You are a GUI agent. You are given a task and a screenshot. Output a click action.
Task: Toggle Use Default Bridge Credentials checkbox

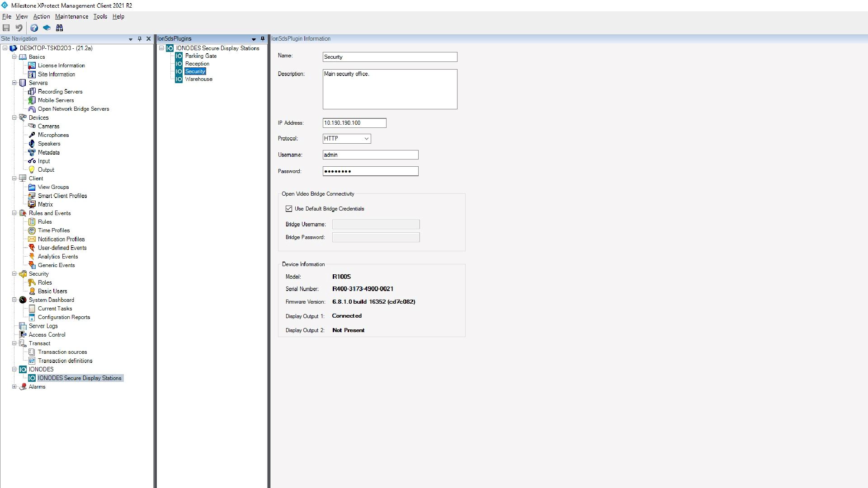[x=288, y=209]
